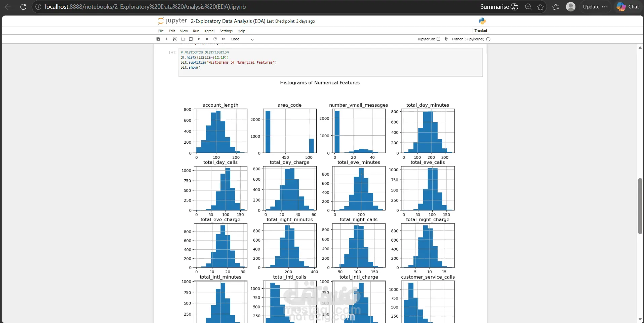This screenshot has height=323, width=644.
Task: Interrupt the kernel using the stop icon
Action: [207, 39]
